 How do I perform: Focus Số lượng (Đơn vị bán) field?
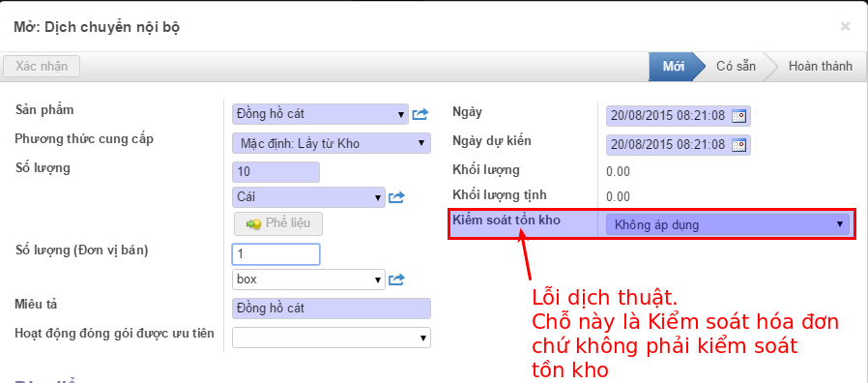point(275,254)
